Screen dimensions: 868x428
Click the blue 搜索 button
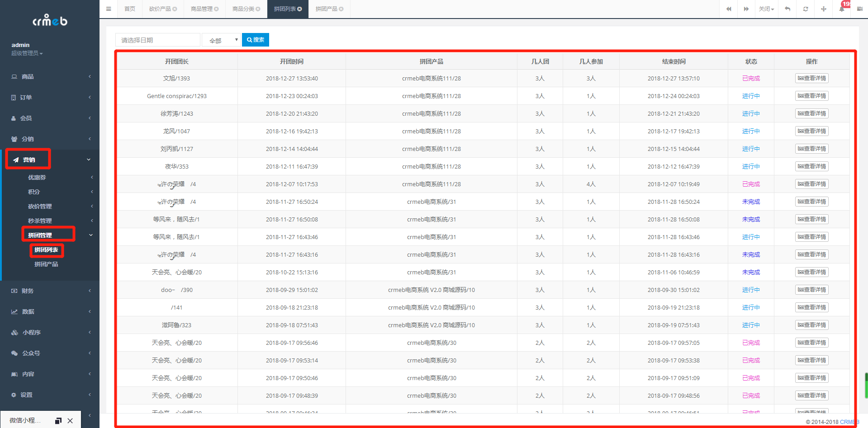[x=256, y=40]
